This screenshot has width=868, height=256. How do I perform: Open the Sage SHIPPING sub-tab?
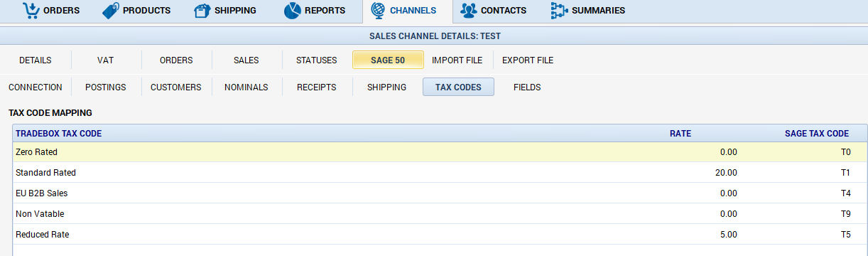[x=387, y=87]
